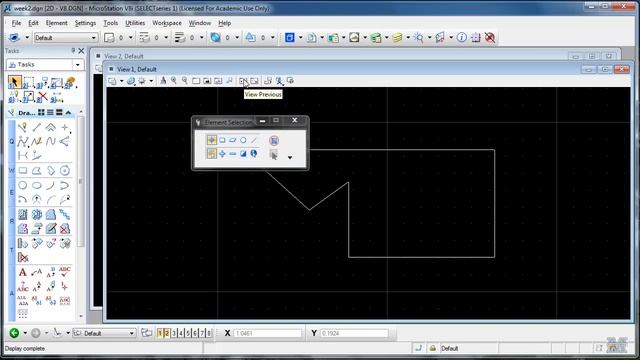Open the Edit menu
This screenshot has height=360, width=640.
click(33, 23)
